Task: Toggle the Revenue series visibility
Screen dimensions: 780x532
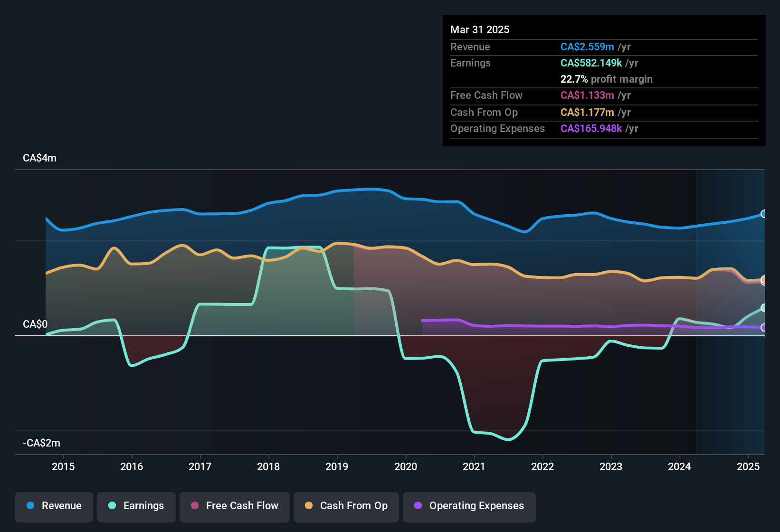Action: point(54,506)
